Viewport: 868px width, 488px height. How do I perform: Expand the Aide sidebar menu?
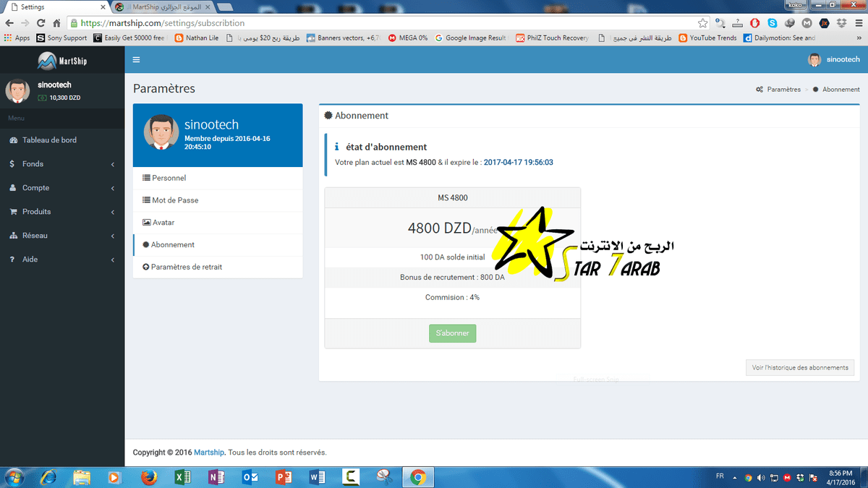[62, 260]
